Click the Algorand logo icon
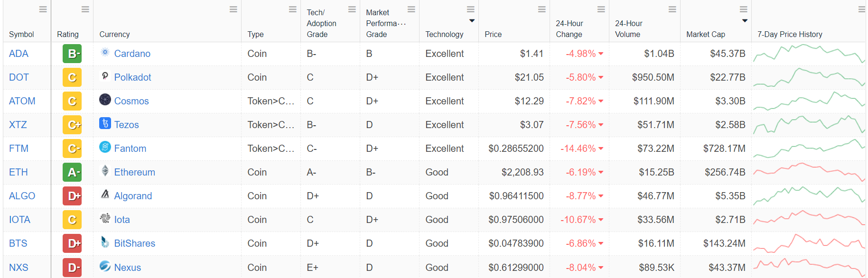The image size is (868, 278). (x=105, y=195)
